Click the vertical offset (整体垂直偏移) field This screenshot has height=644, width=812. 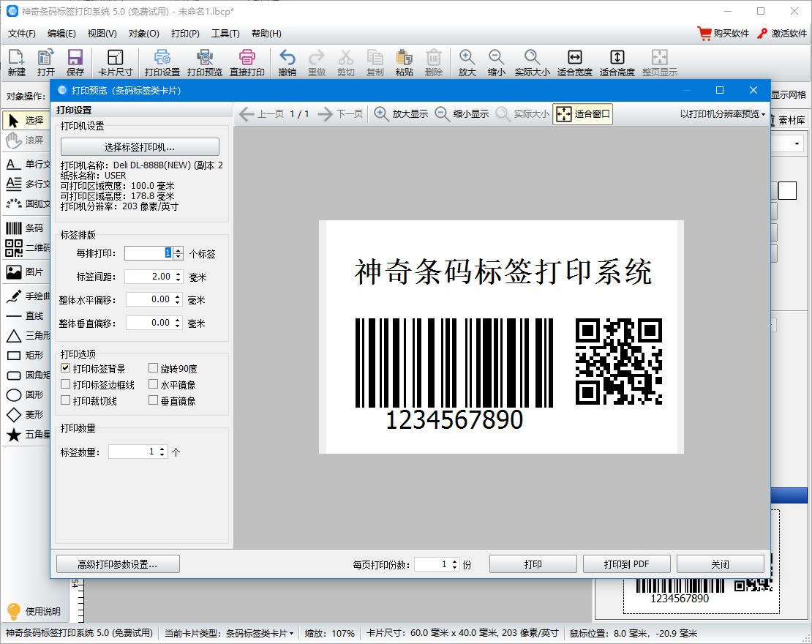[x=150, y=323]
